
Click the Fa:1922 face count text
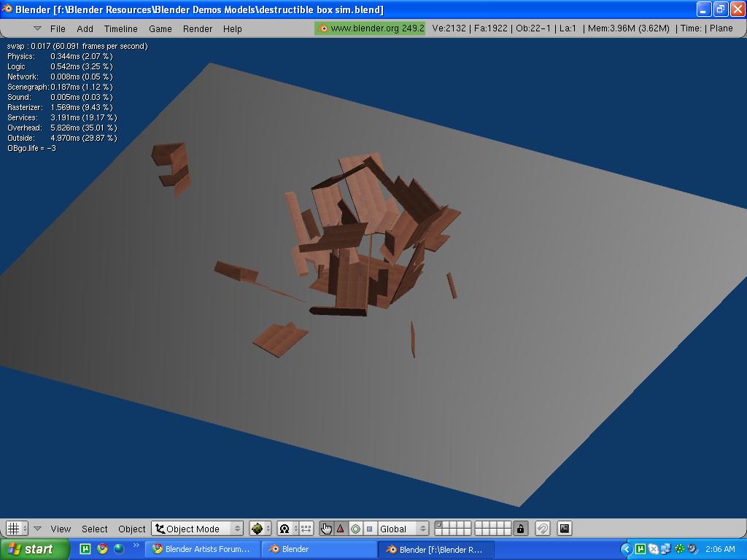(491, 28)
